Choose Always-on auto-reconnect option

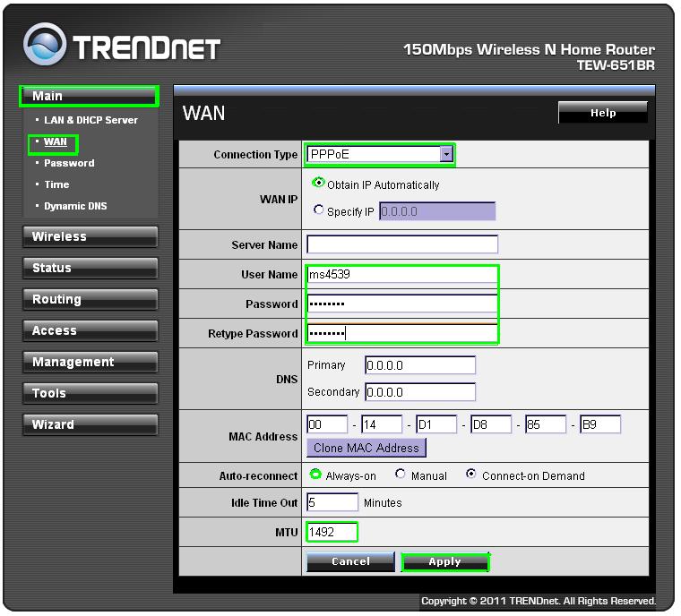[x=315, y=475]
